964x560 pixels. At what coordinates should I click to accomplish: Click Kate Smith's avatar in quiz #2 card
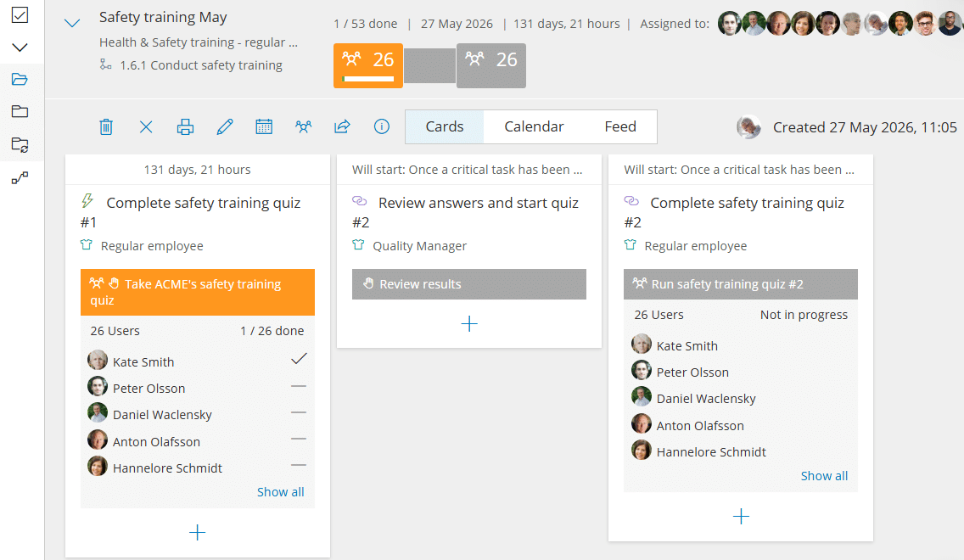(642, 344)
